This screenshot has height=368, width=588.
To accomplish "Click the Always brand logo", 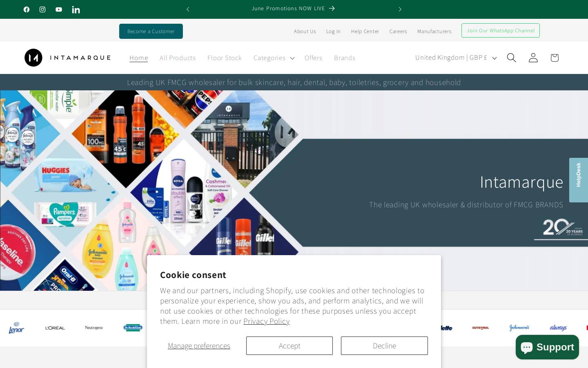I will [558, 328].
